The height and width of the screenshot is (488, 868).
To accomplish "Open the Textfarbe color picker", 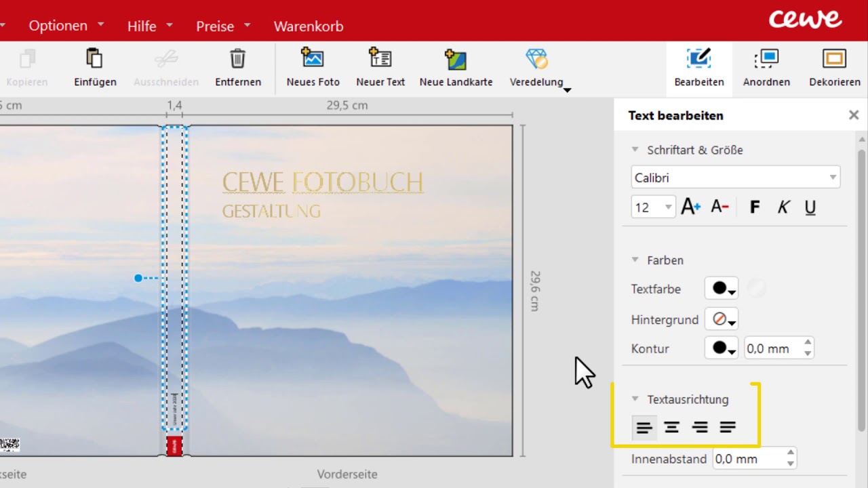I will [x=722, y=289].
